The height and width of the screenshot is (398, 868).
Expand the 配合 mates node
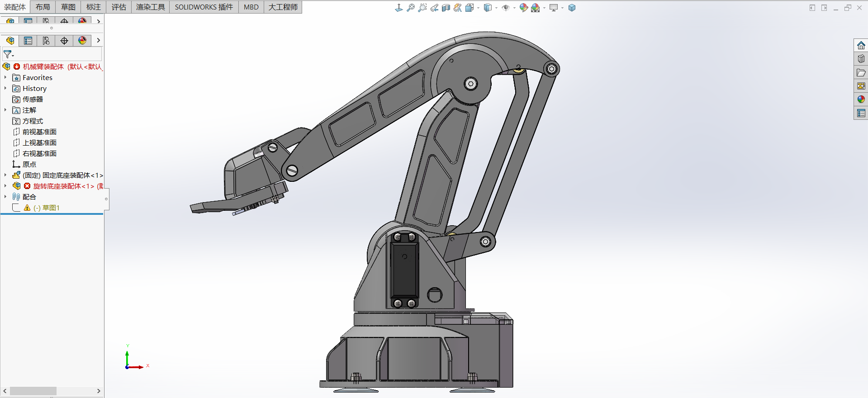click(5, 197)
